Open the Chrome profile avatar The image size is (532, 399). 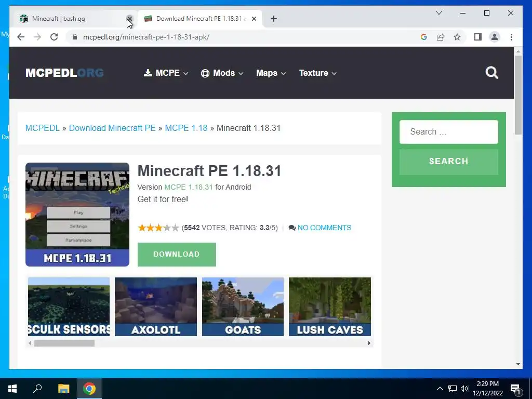pyautogui.click(x=495, y=37)
